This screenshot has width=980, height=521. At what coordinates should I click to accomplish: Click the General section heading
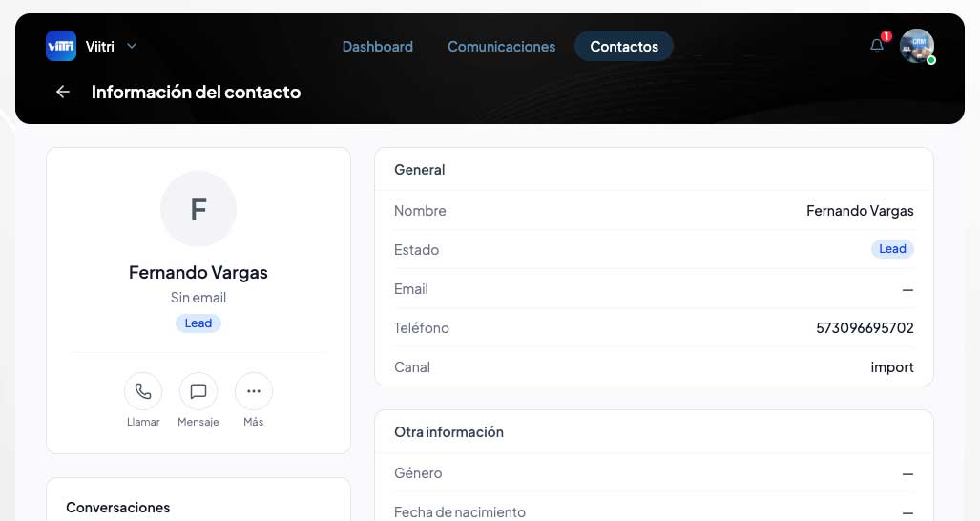pos(419,169)
